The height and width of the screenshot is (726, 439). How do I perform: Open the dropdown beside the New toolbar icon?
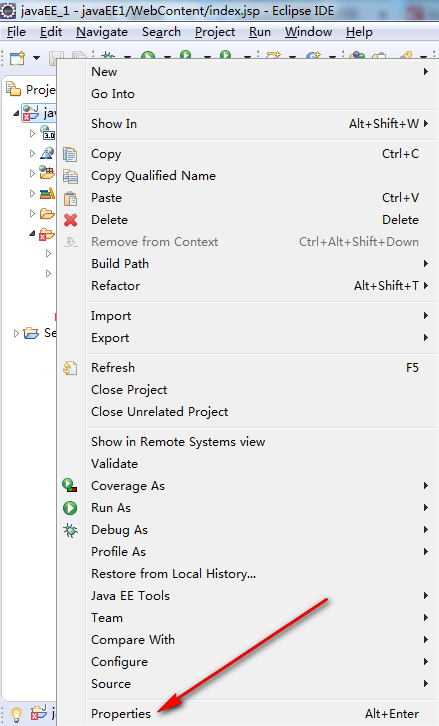pyautogui.click(x=36, y=58)
